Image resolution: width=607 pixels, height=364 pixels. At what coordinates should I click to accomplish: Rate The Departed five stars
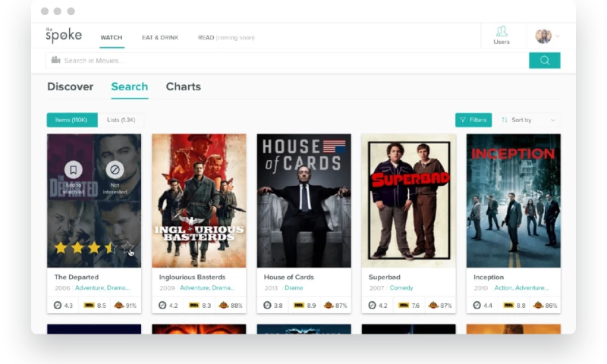[128, 248]
